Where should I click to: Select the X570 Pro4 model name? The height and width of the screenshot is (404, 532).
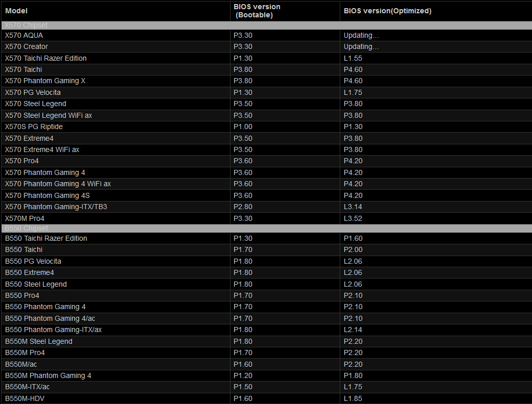22,161
